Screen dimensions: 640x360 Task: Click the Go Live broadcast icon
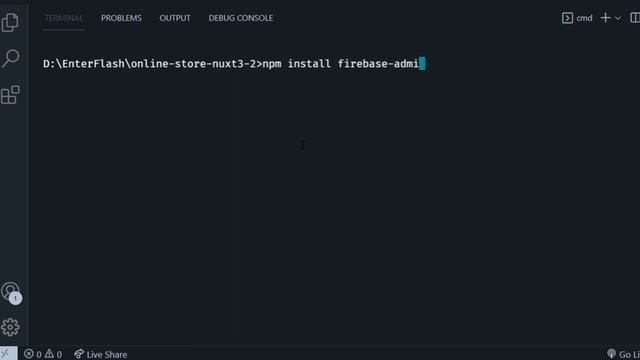(611, 354)
